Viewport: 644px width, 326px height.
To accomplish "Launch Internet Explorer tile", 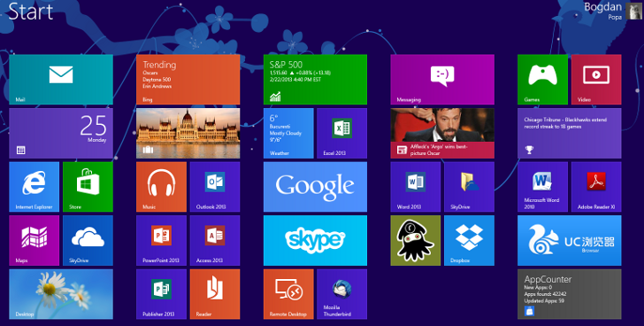I will [x=34, y=187].
